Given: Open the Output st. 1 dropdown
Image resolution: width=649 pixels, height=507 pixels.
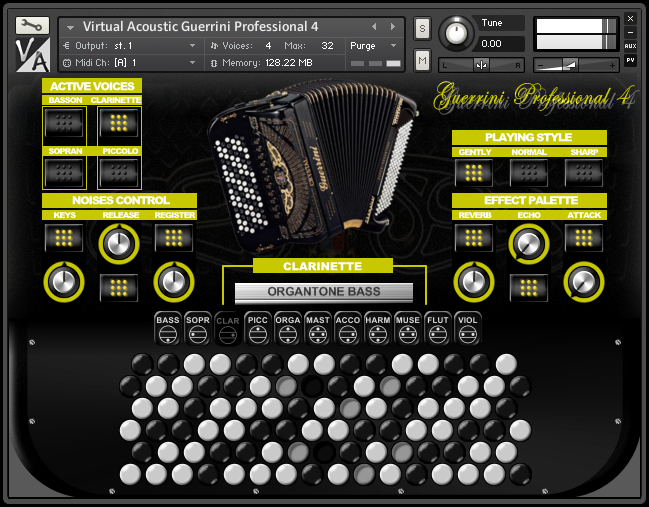Looking at the screenshot, I should tap(130, 46).
